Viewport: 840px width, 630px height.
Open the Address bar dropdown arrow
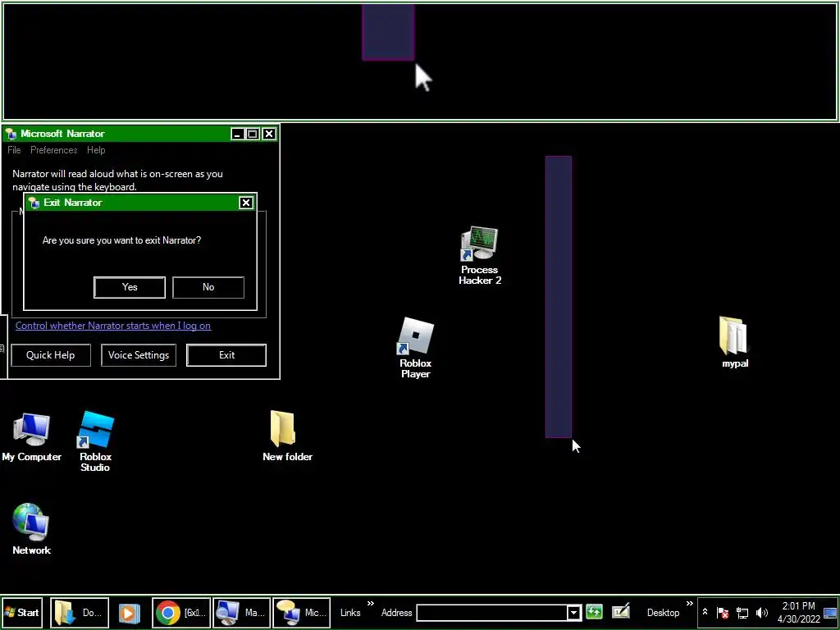click(x=573, y=613)
